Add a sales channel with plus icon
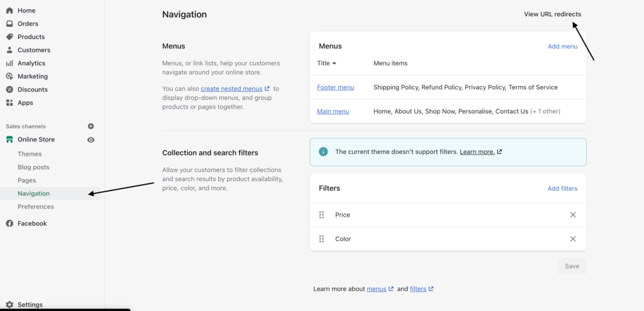Image resolution: width=644 pixels, height=311 pixels. pyautogui.click(x=91, y=126)
